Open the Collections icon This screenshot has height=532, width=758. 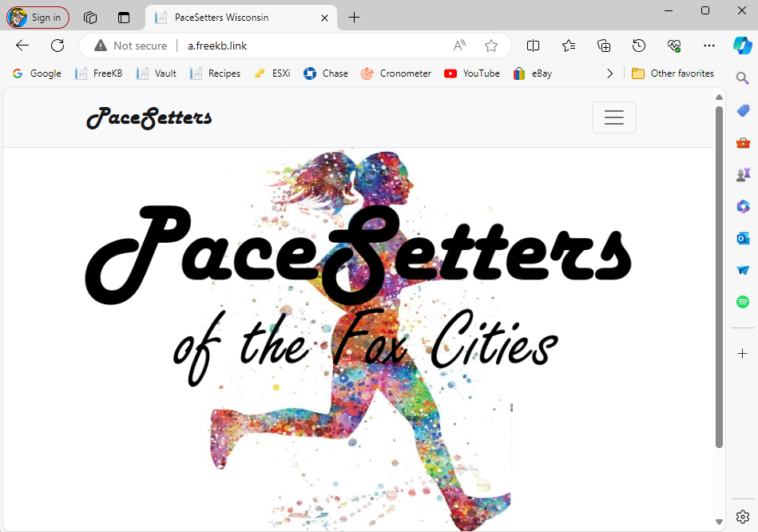click(604, 46)
